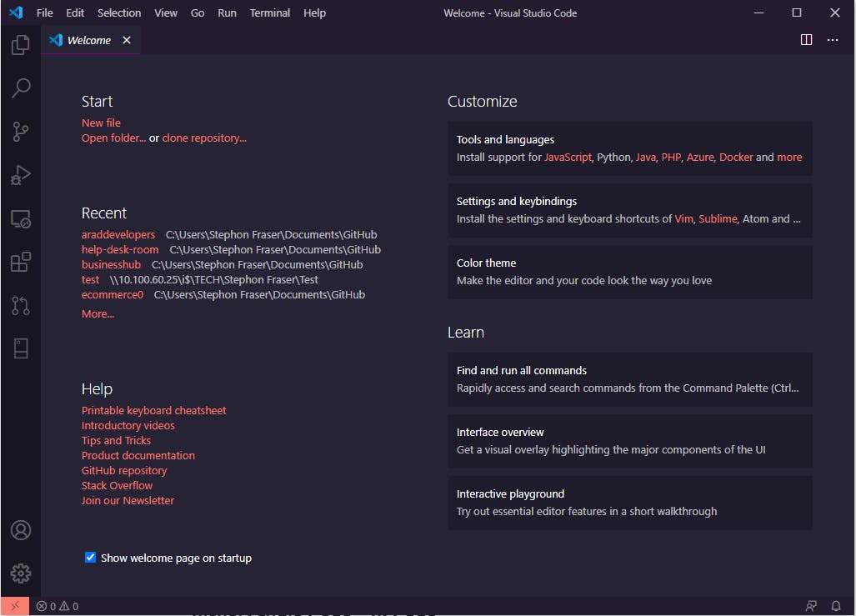The image size is (856, 616).
Task: Close the Welcome tab
Action: 127,40
